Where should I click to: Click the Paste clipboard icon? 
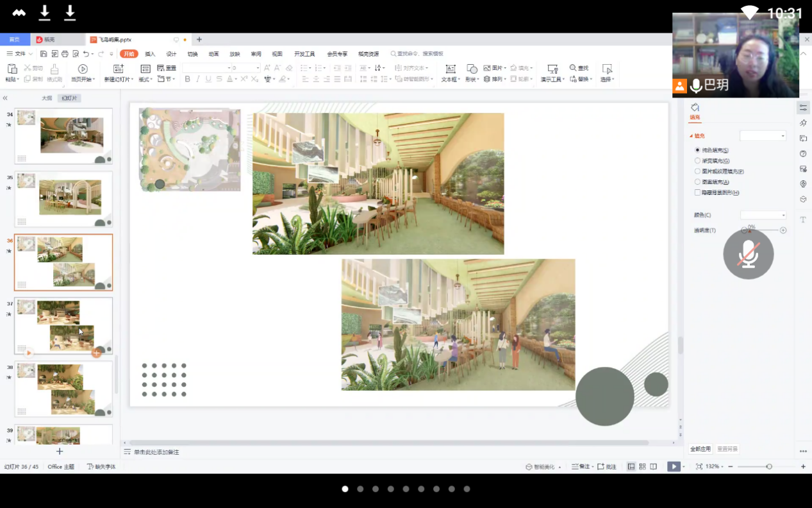click(12, 69)
